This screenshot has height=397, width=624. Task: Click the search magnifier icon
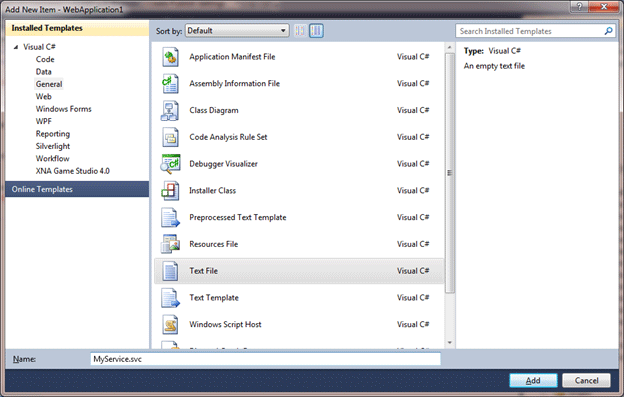pyautogui.click(x=608, y=31)
